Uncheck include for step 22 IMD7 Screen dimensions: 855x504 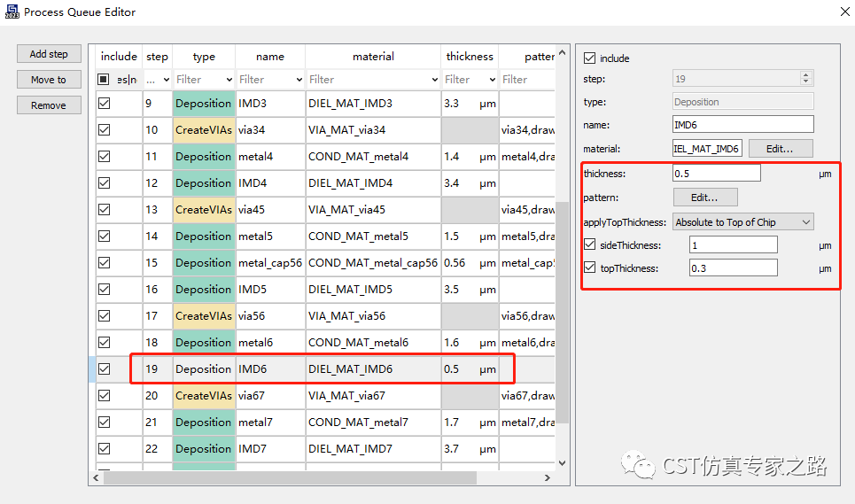[105, 448]
